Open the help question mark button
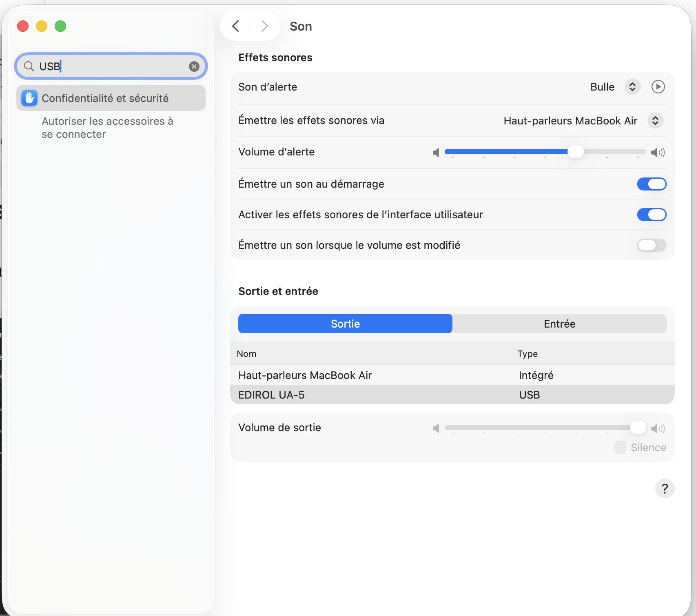The height and width of the screenshot is (616, 696). pyautogui.click(x=664, y=488)
